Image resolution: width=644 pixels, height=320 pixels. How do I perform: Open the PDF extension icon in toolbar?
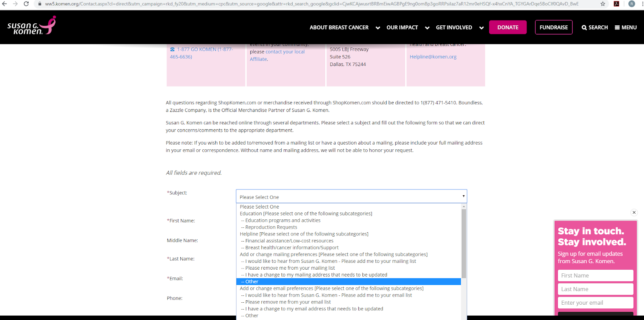click(616, 4)
